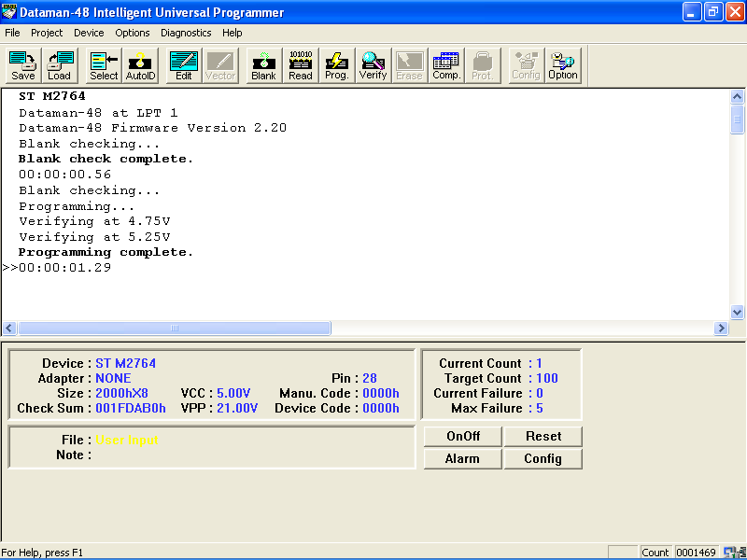The width and height of the screenshot is (747, 560).
Task: Open the Project menu
Action: pyautogui.click(x=47, y=33)
